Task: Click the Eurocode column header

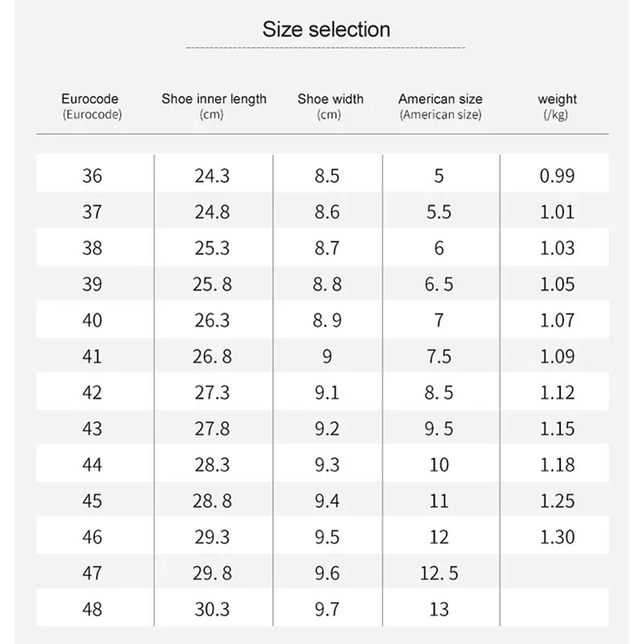Action: (x=93, y=100)
